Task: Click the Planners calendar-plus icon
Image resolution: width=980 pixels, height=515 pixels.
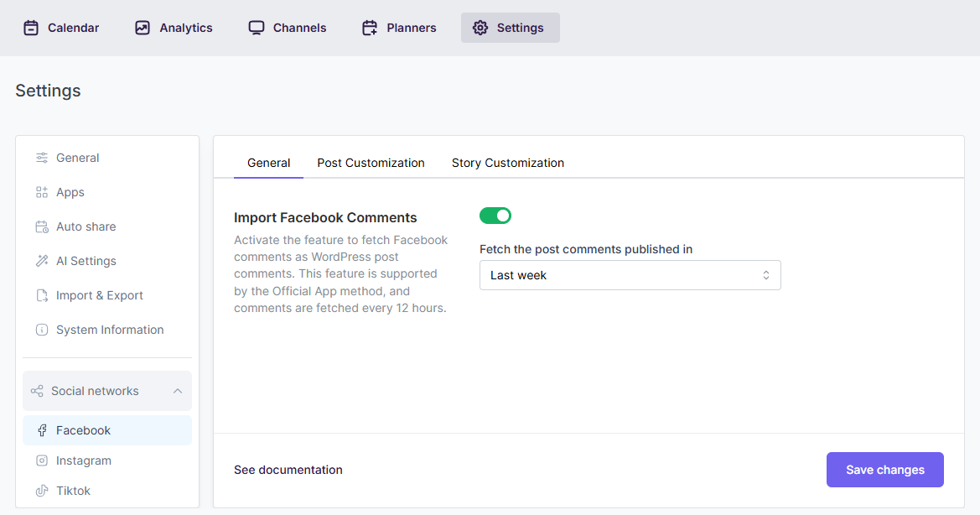Action: coord(370,28)
